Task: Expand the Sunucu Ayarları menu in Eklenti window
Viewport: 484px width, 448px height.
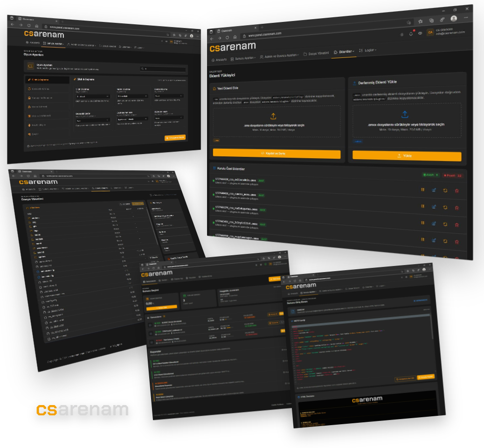Action: 243,58
